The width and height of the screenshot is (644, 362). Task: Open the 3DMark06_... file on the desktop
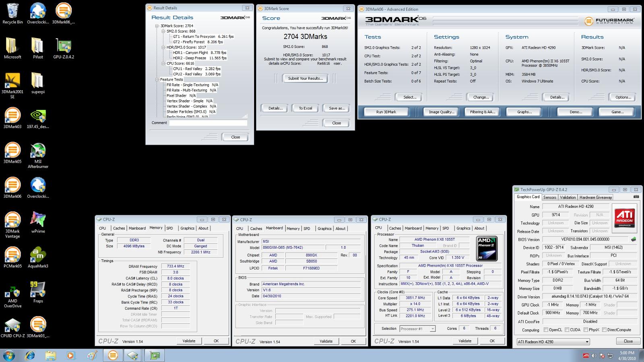pyautogui.click(x=63, y=14)
